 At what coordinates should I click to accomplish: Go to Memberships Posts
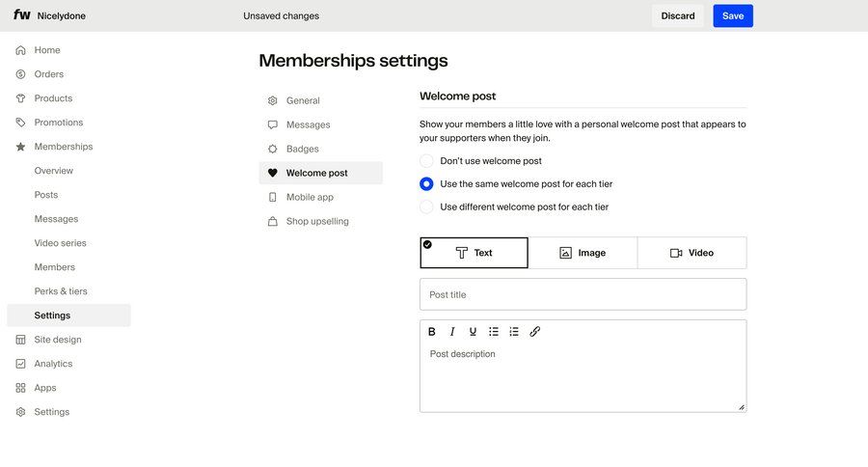click(46, 195)
